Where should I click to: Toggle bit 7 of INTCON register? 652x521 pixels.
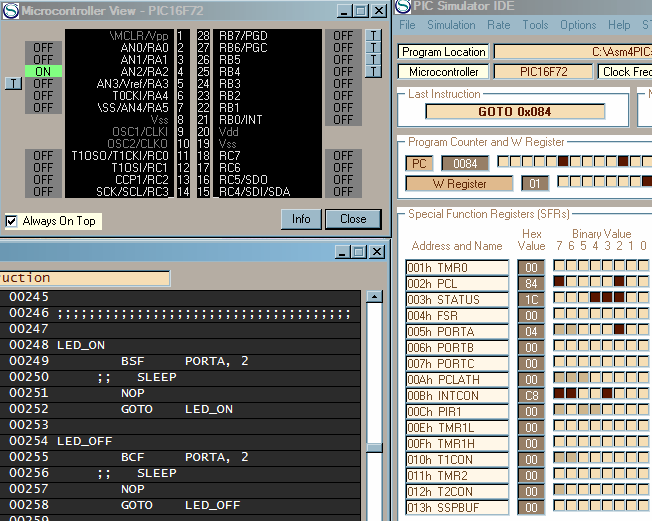559,393
